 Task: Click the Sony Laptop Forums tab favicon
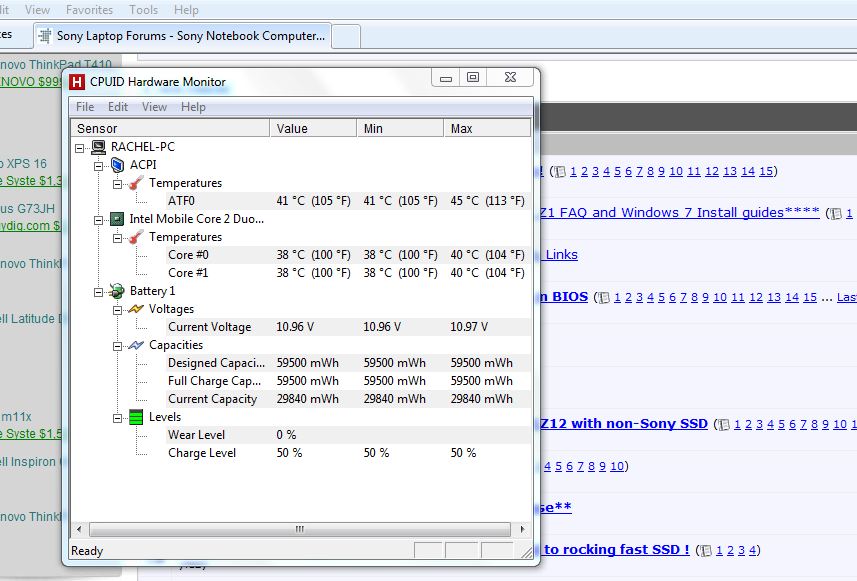45,36
